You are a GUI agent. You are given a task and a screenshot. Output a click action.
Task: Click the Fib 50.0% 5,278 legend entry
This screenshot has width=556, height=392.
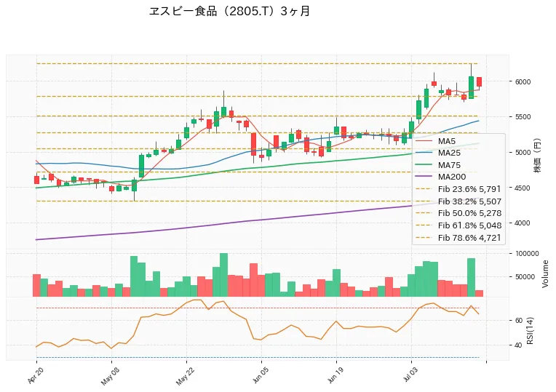[x=458, y=213]
